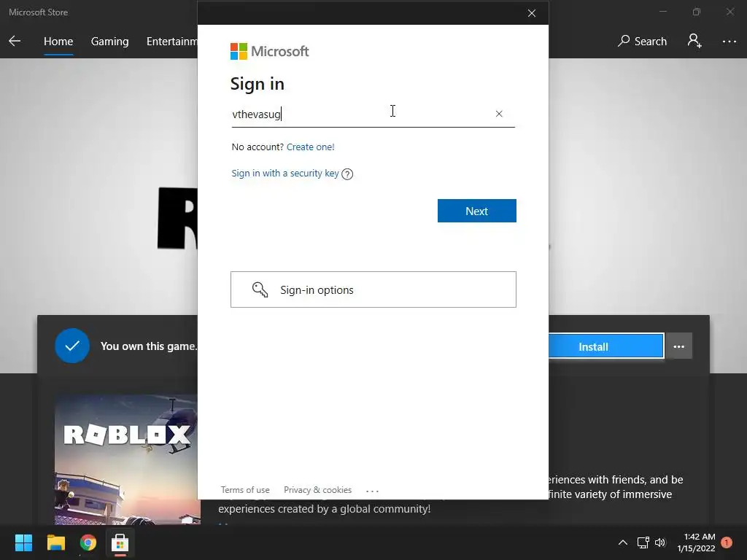
Task: Launch Google Chrome from the taskbar
Action: click(x=88, y=542)
